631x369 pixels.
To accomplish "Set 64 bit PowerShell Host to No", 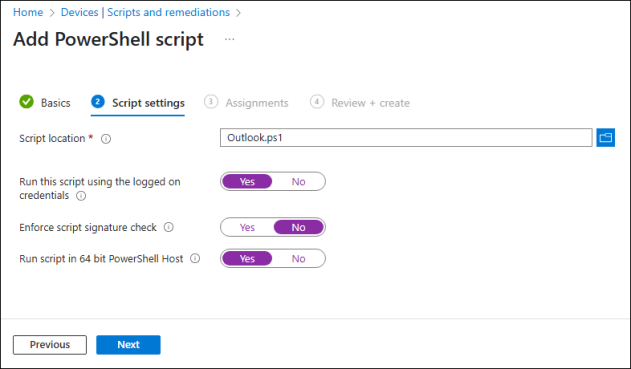I will click(298, 258).
